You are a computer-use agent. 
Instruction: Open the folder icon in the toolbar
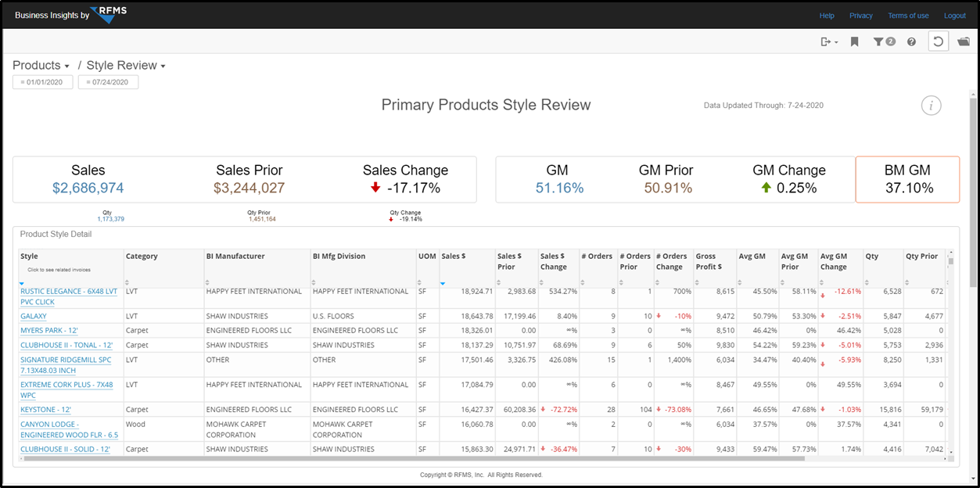click(964, 41)
